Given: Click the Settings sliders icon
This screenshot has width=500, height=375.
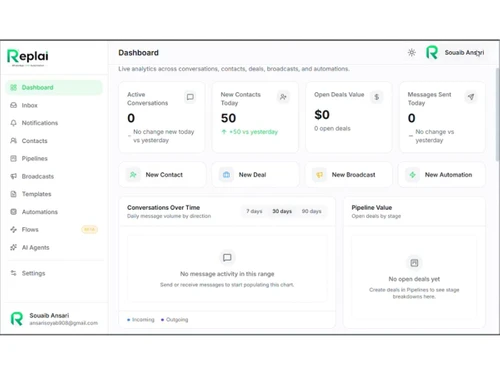Looking at the screenshot, I should pyautogui.click(x=13, y=273).
